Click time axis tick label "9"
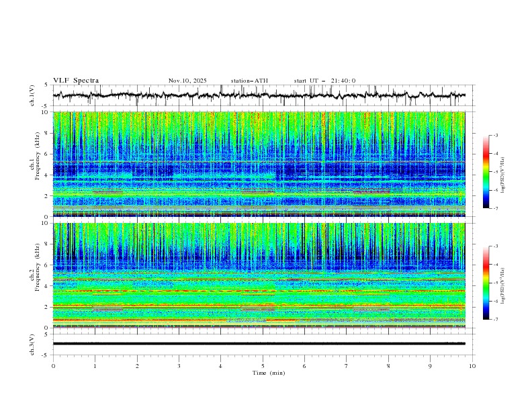 [430, 366]
